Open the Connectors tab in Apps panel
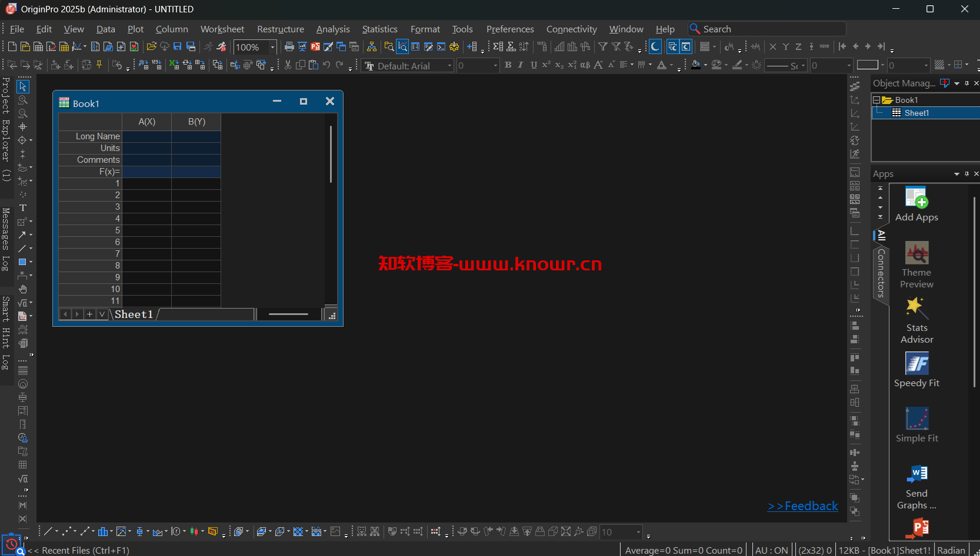980x556 pixels. (881, 273)
